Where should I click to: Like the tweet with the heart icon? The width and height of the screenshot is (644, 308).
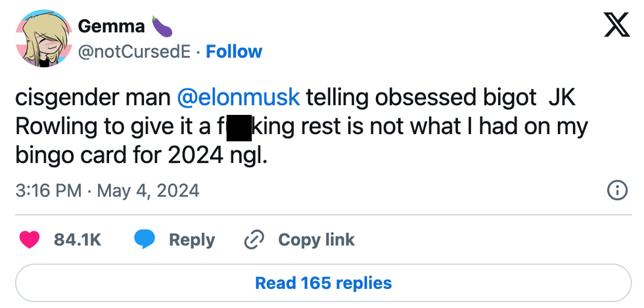click(30, 240)
